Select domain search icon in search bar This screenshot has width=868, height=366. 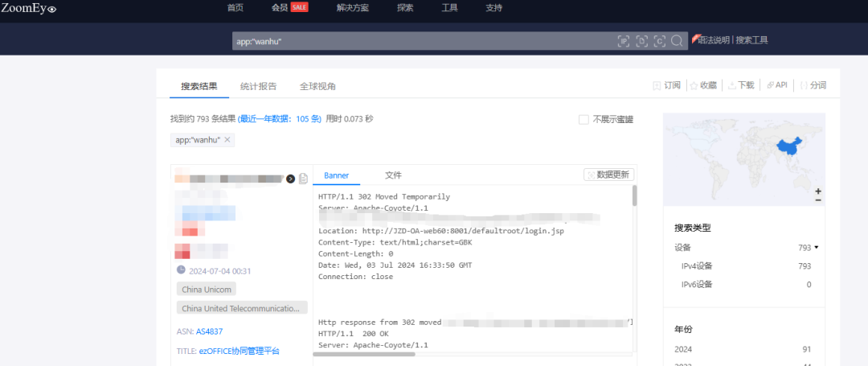[x=641, y=41]
